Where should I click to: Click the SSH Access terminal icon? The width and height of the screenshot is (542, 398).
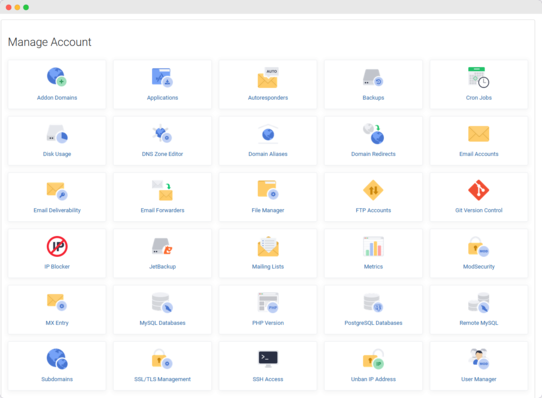268,359
